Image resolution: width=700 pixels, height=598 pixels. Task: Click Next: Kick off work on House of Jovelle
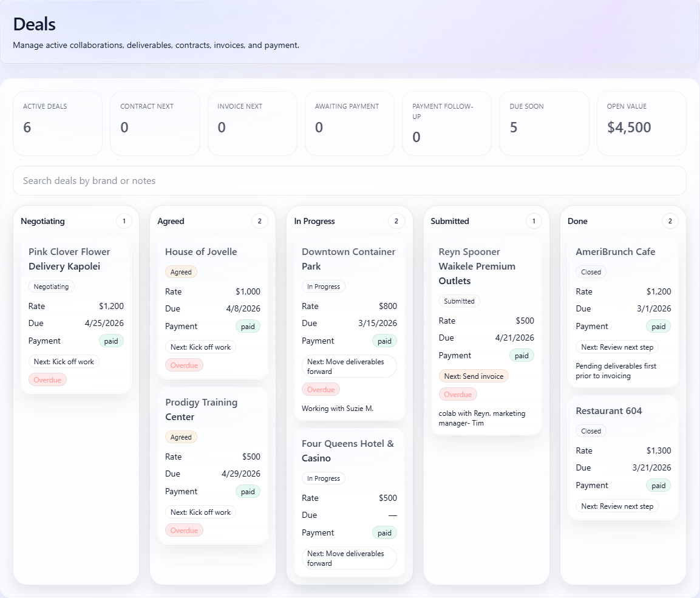click(201, 347)
